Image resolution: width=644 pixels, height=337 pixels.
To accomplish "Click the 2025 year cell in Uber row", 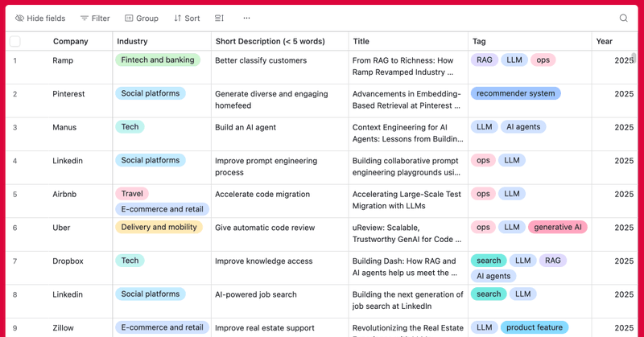I will click(x=614, y=234).
